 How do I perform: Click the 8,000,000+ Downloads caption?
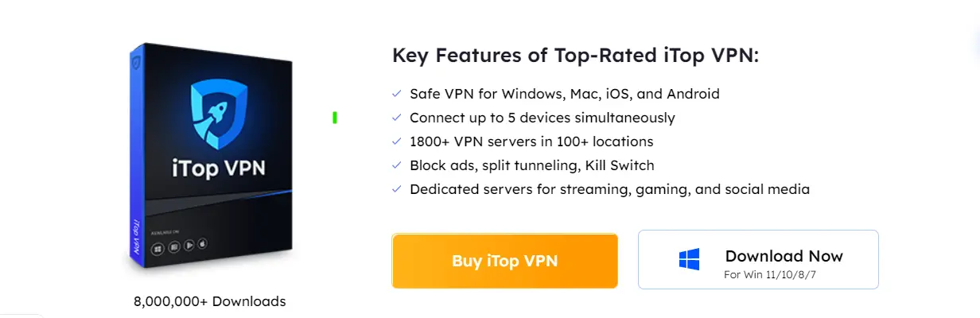point(210,301)
